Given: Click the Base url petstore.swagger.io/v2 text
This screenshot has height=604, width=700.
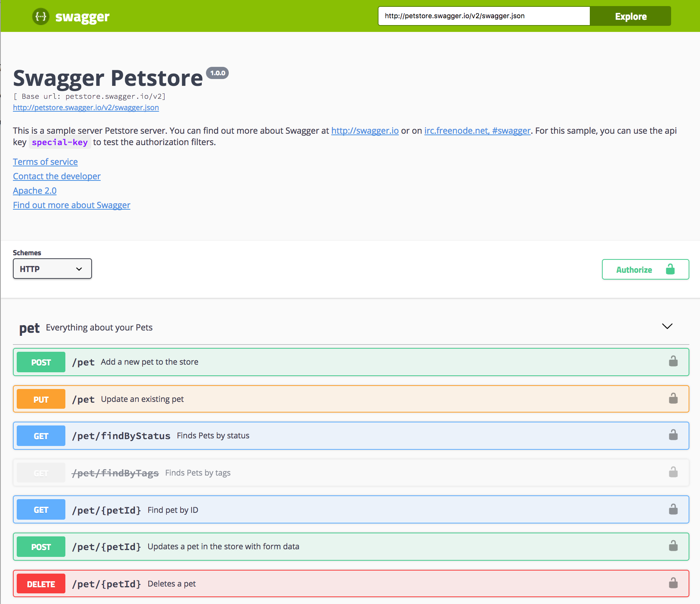Looking at the screenshot, I should tap(89, 96).
